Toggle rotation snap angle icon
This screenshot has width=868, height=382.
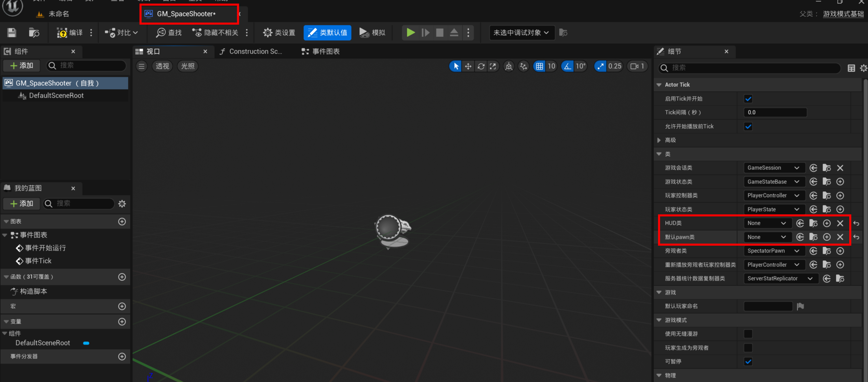pos(567,66)
